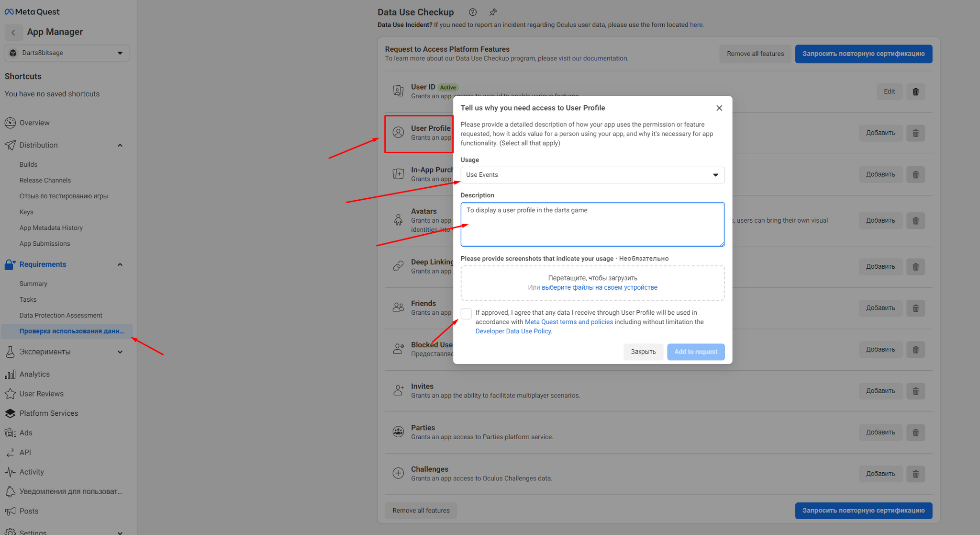
Task: Click Добавить for Invites
Action: pyautogui.click(x=880, y=391)
